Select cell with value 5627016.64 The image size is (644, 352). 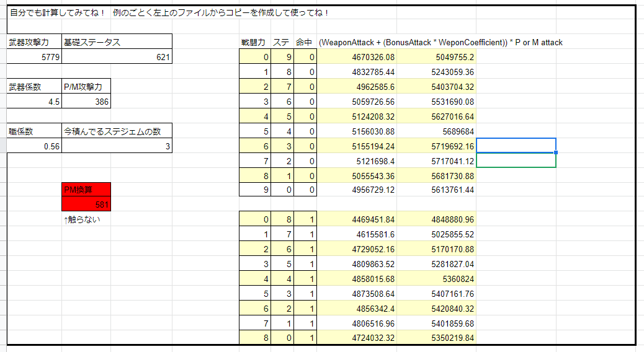(436, 117)
